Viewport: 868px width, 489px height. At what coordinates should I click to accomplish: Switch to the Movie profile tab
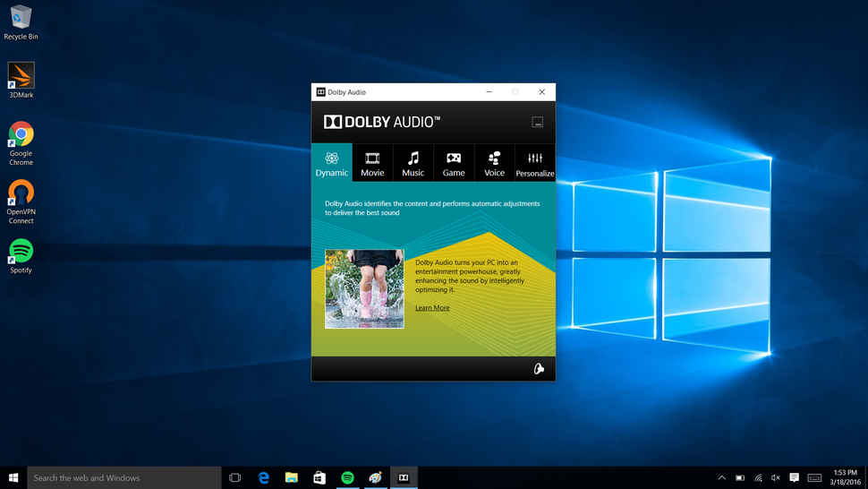(x=372, y=163)
